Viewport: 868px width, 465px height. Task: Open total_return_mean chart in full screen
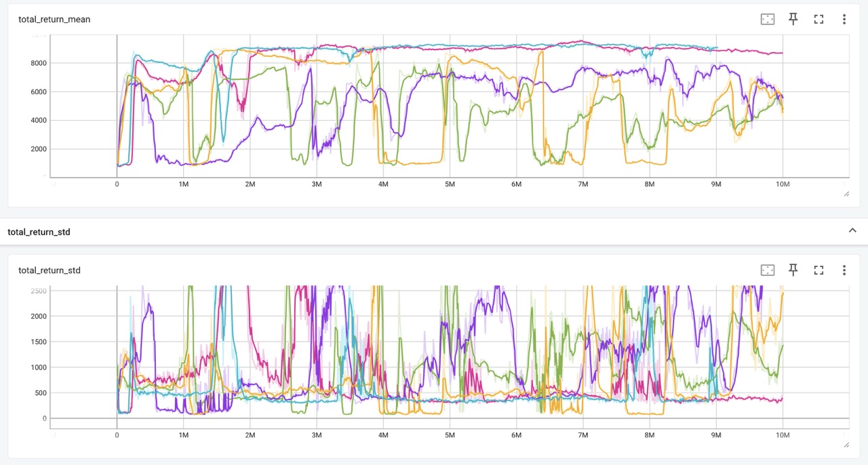(x=818, y=19)
